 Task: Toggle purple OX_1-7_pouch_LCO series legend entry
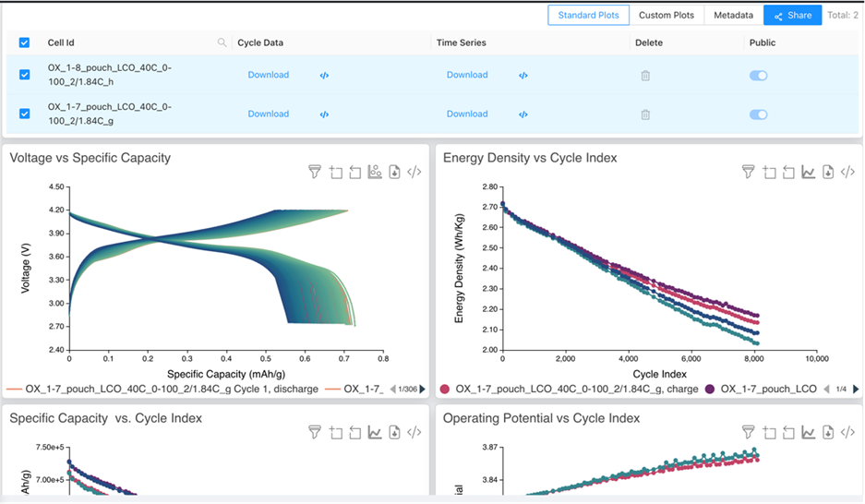(x=762, y=389)
